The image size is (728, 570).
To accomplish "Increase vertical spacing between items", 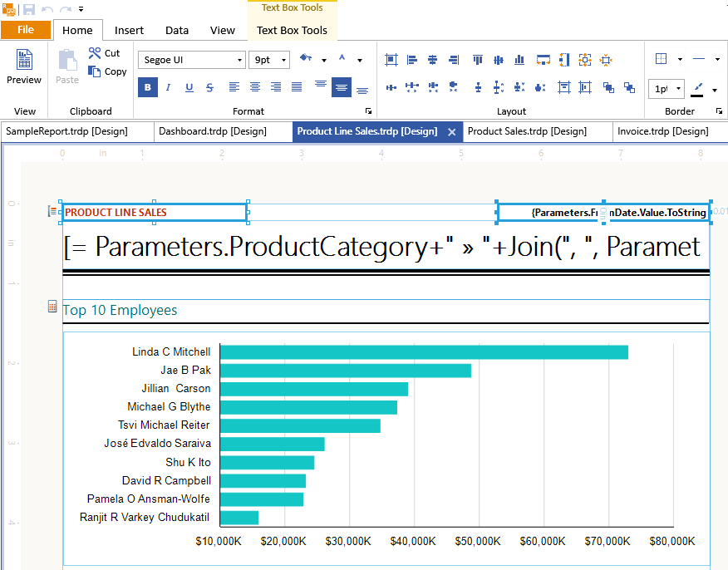I will 499,87.
